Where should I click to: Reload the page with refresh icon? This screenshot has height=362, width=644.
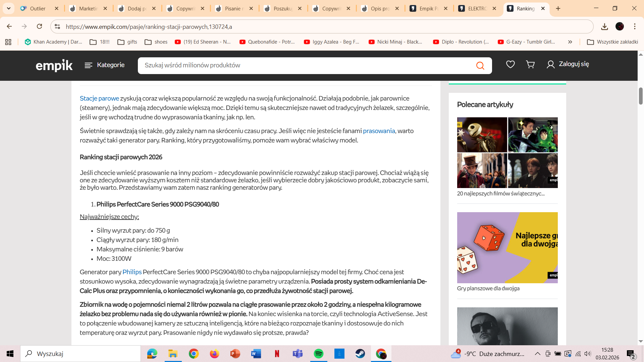coord(39,26)
